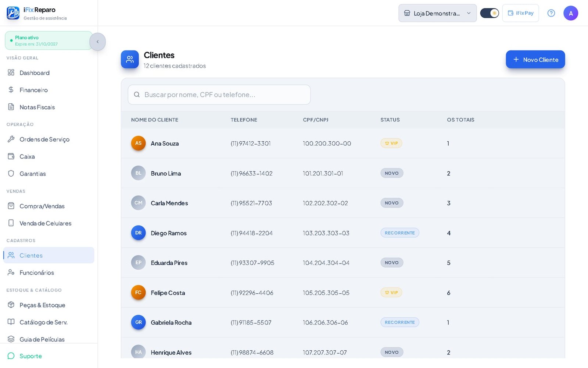Click the DR avatar for Diego Ramos

[x=138, y=233]
